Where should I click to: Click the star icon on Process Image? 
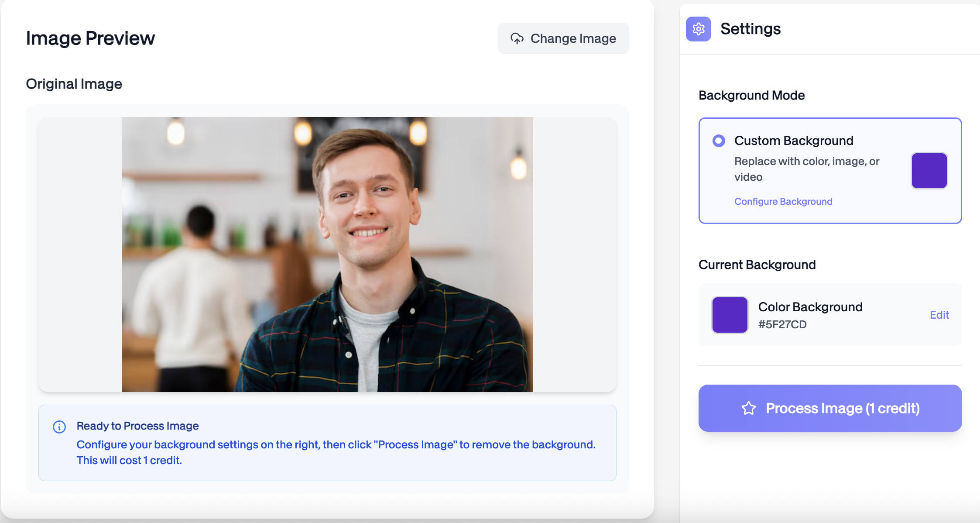(748, 408)
